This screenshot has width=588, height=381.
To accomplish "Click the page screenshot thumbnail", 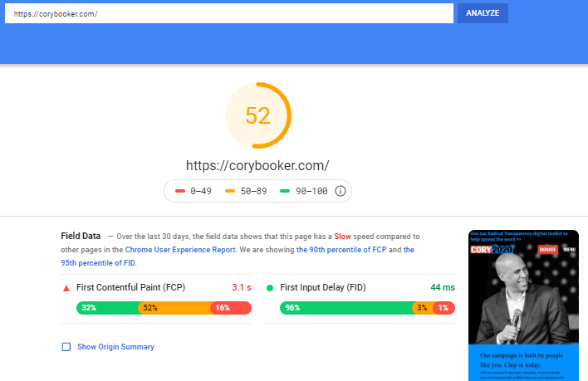I will point(523,305).
